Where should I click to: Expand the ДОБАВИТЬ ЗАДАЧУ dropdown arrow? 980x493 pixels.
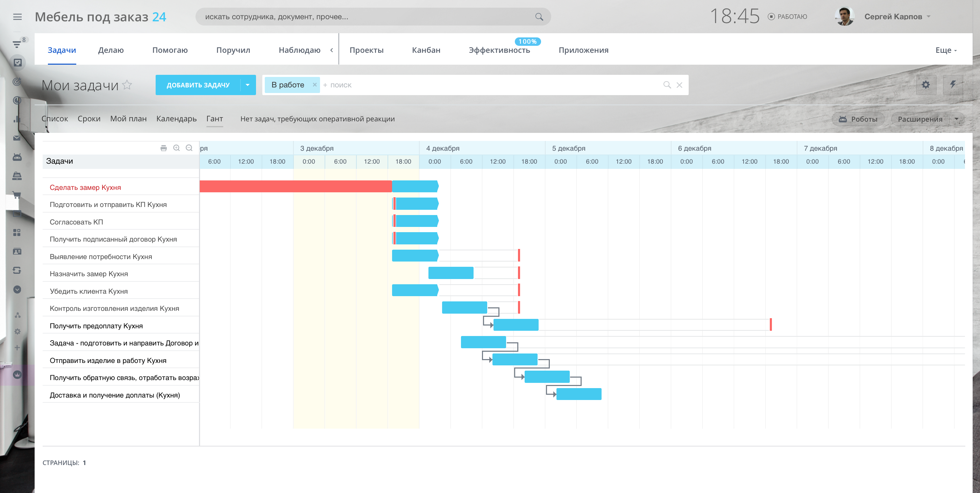[248, 85]
